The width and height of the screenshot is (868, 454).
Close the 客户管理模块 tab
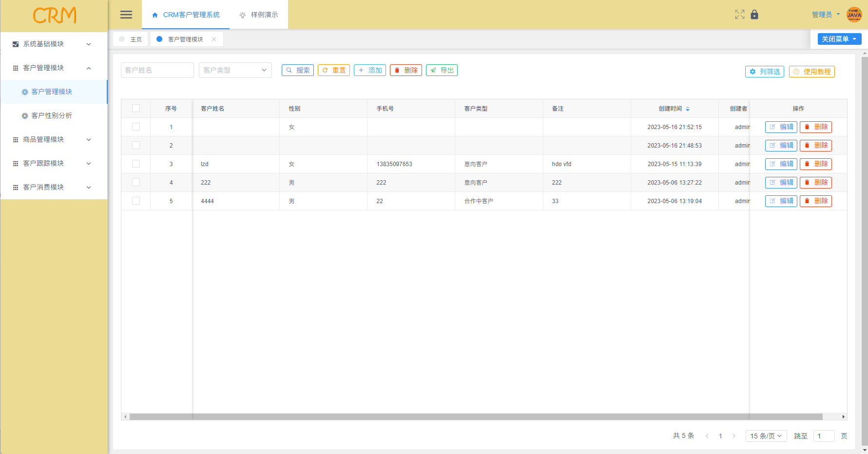pos(214,39)
